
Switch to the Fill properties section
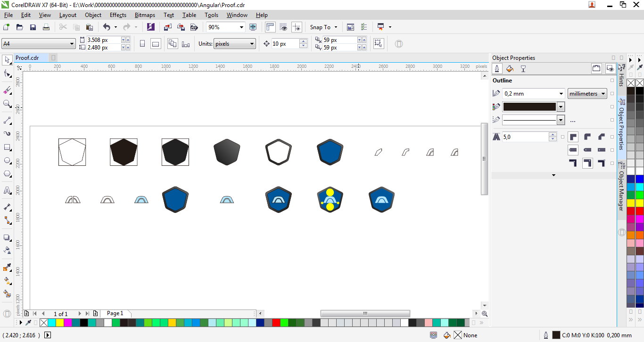510,69
